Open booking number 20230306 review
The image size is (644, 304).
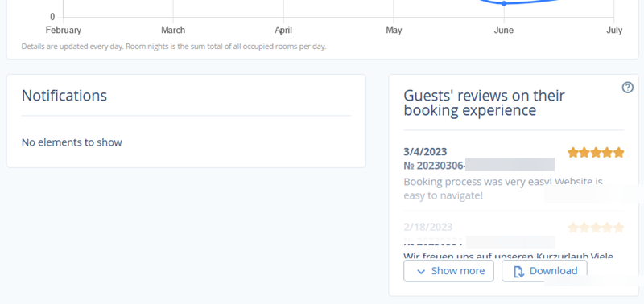479,166
